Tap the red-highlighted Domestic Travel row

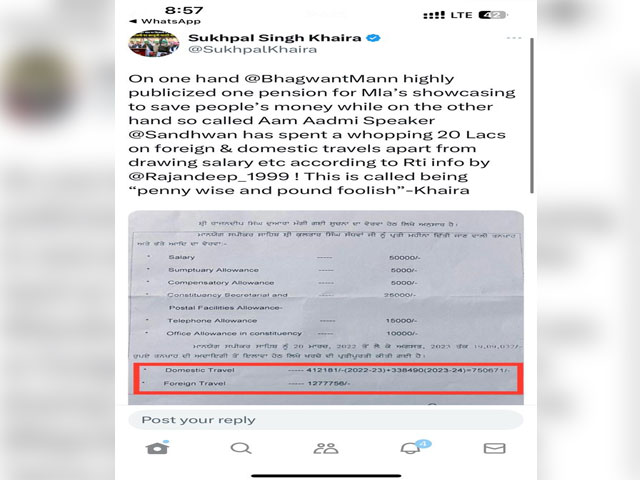tap(328, 370)
